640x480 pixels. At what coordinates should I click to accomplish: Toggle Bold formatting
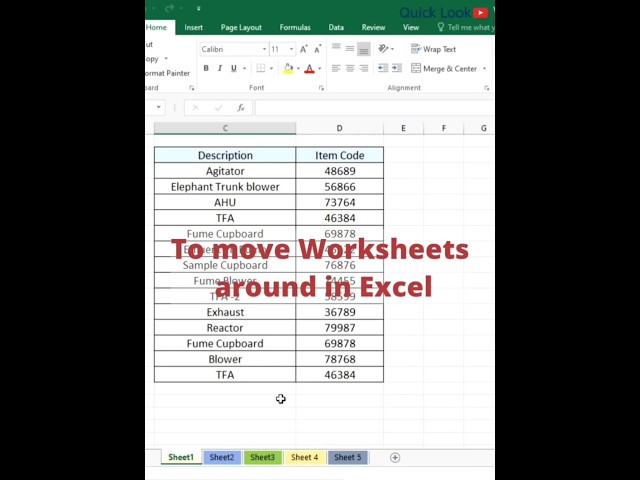tap(206, 68)
